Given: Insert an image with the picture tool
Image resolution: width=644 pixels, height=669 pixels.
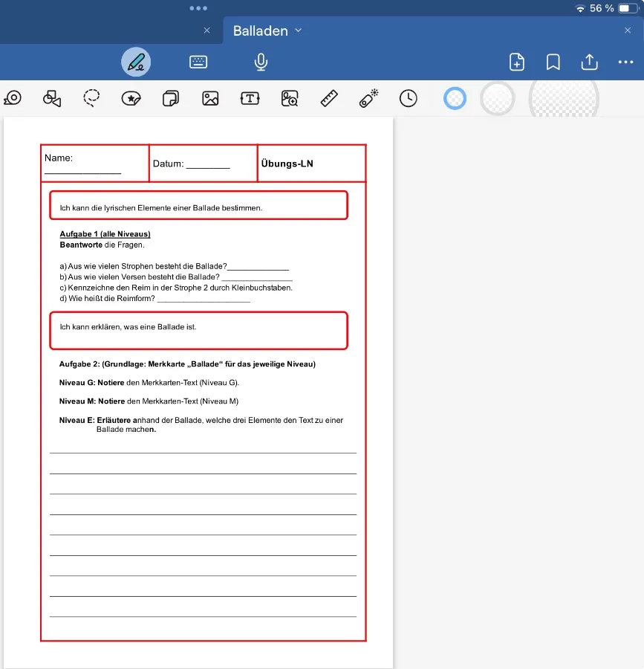Looking at the screenshot, I should [x=210, y=98].
